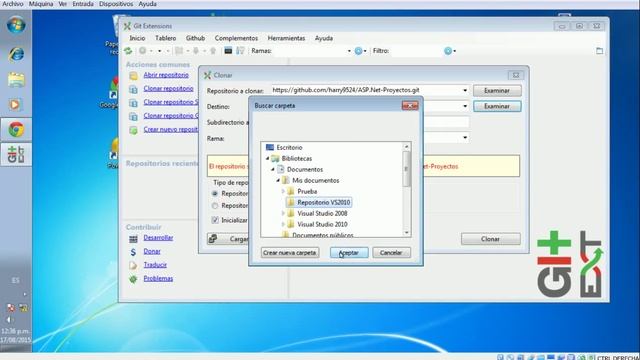The width and height of the screenshot is (640, 360).
Task: Click the Filtro input field
Action: point(416,51)
